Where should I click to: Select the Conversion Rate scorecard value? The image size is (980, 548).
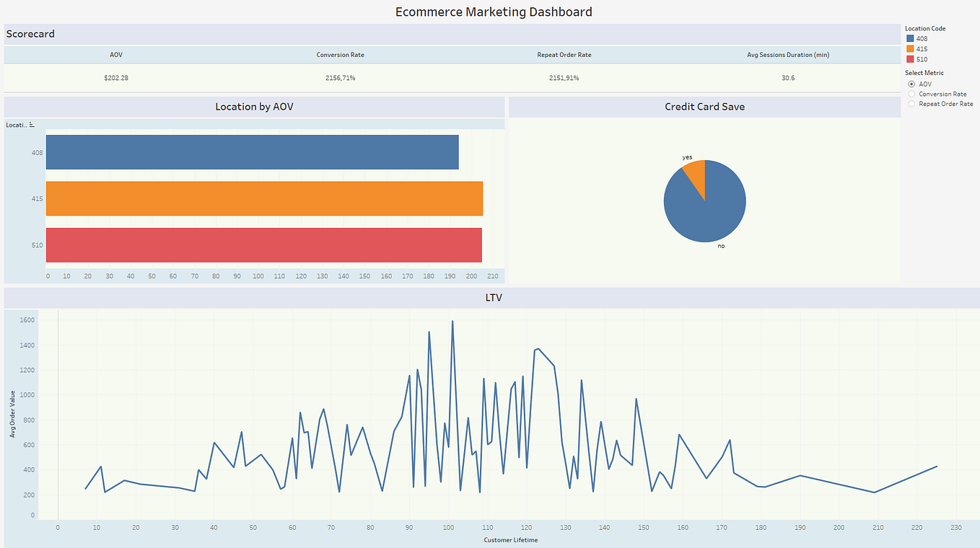click(339, 77)
